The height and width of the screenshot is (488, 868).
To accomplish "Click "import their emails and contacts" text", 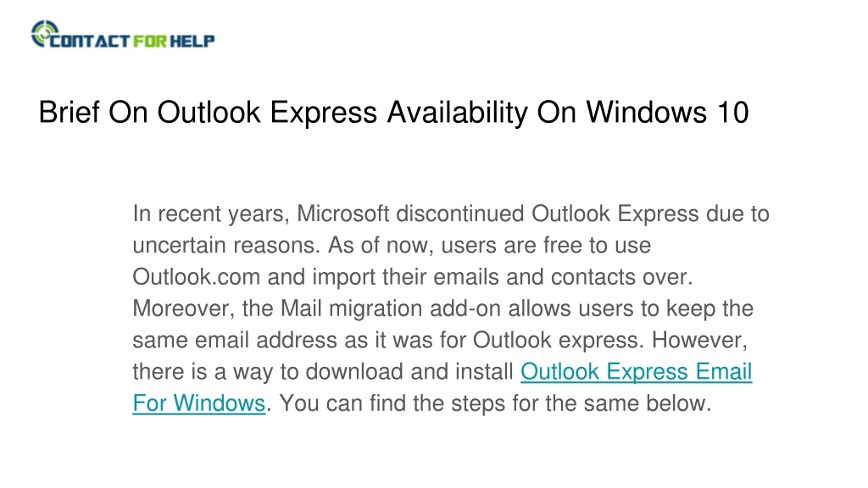I will 474,277.
